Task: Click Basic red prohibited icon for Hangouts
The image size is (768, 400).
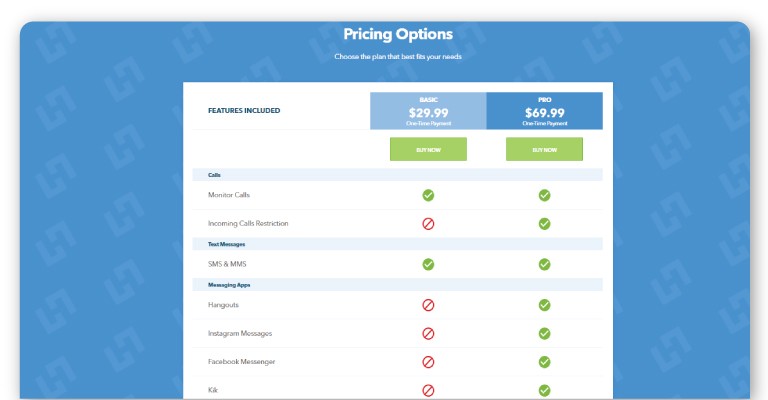Action: coord(428,305)
